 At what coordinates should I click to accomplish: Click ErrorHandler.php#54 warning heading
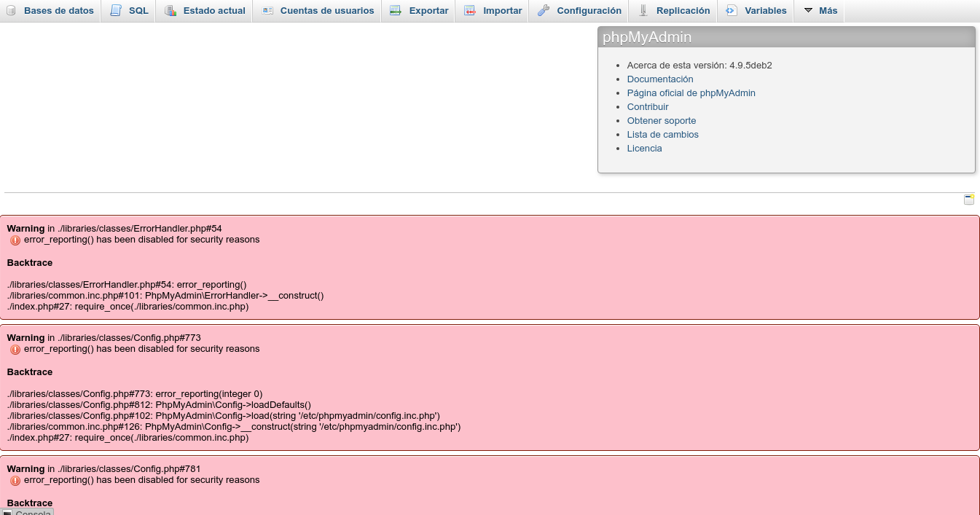point(114,229)
